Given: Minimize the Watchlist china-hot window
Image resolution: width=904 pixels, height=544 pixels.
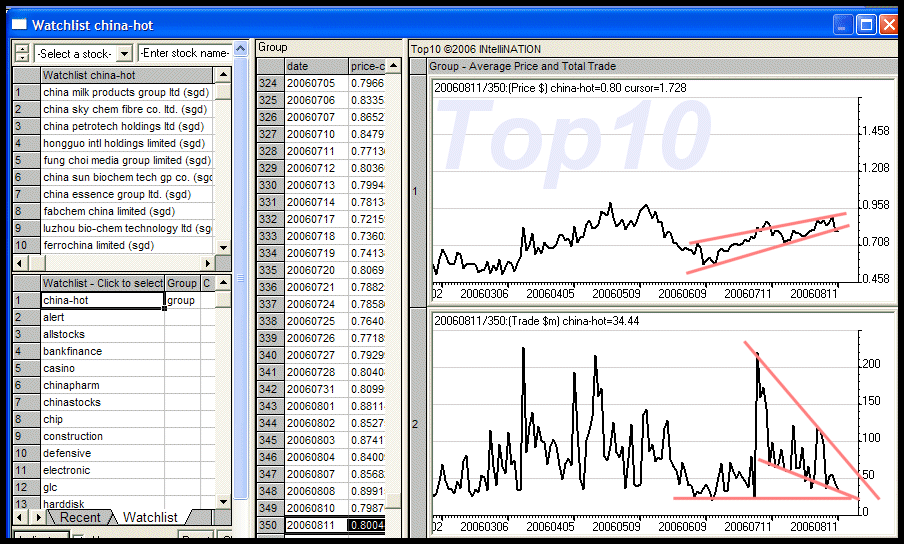Looking at the screenshot, I should [x=843, y=25].
